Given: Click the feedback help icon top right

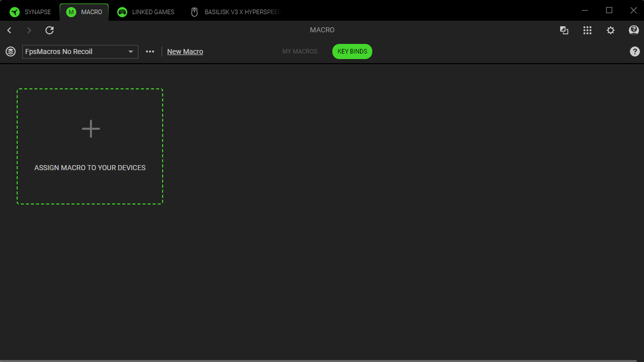Looking at the screenshot, I should (x=633, y=30).
